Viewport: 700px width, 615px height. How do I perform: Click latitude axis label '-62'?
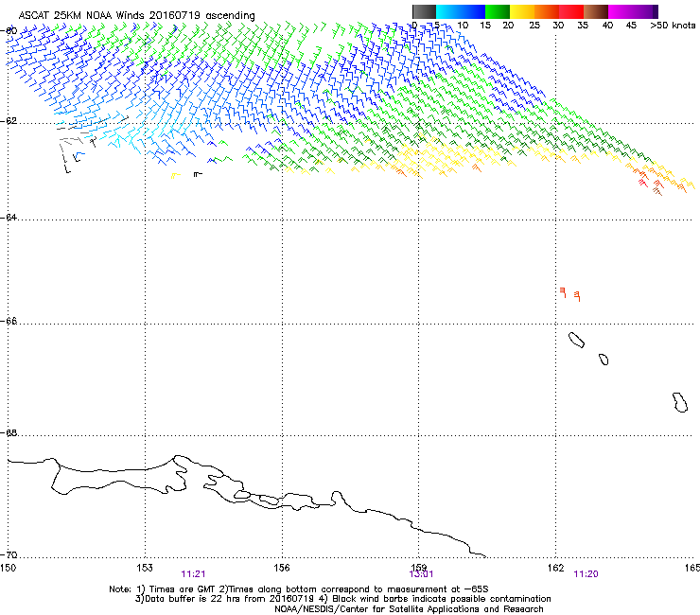point(9,121)
